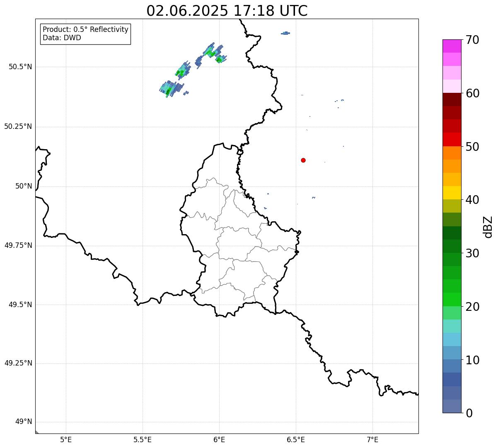Click the 'Product: 0.5° Reflectivity' label
Viewport: 498px width, 448px height.
click(85, 30)
